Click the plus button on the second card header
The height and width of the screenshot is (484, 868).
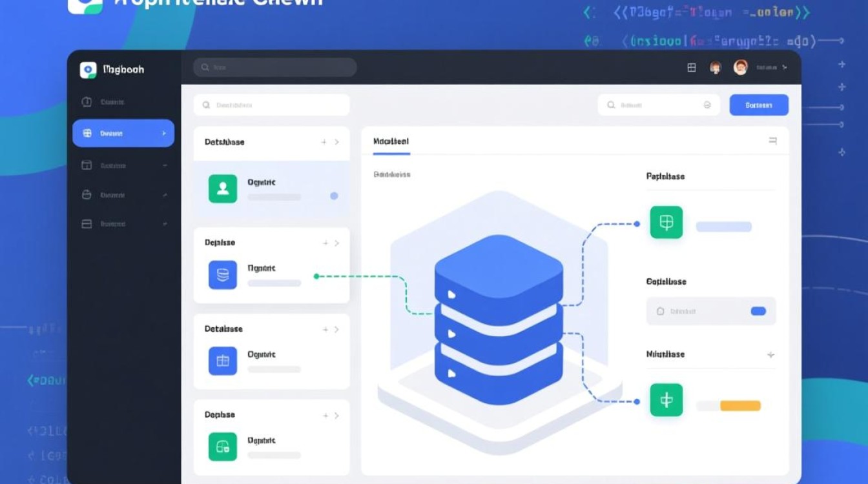324,243
